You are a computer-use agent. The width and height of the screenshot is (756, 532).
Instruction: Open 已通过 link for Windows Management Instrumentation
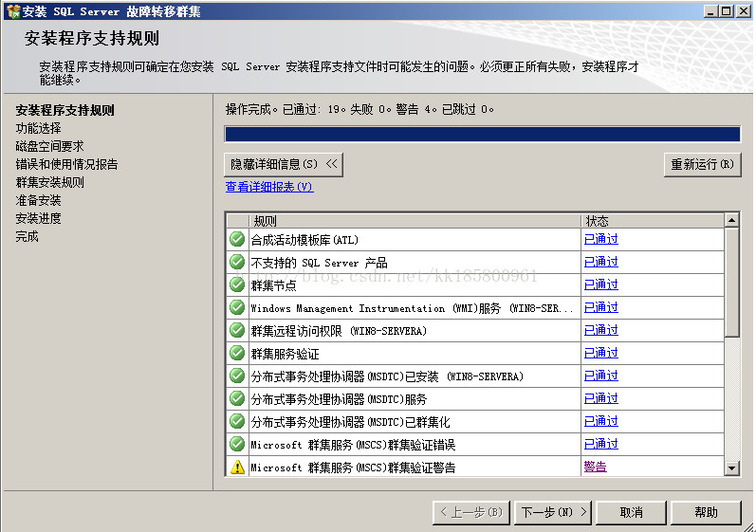tap(600, 307)
